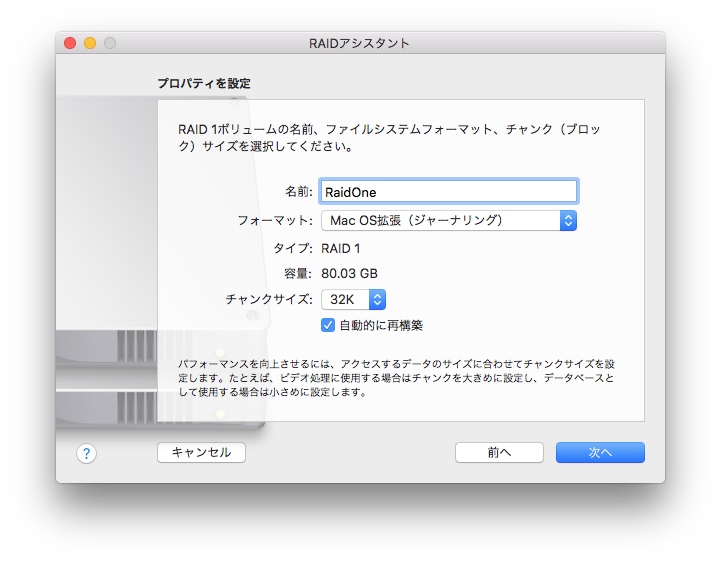Click the キャンセル button
This screenshot has width=721, height=563.
(201, 453)
